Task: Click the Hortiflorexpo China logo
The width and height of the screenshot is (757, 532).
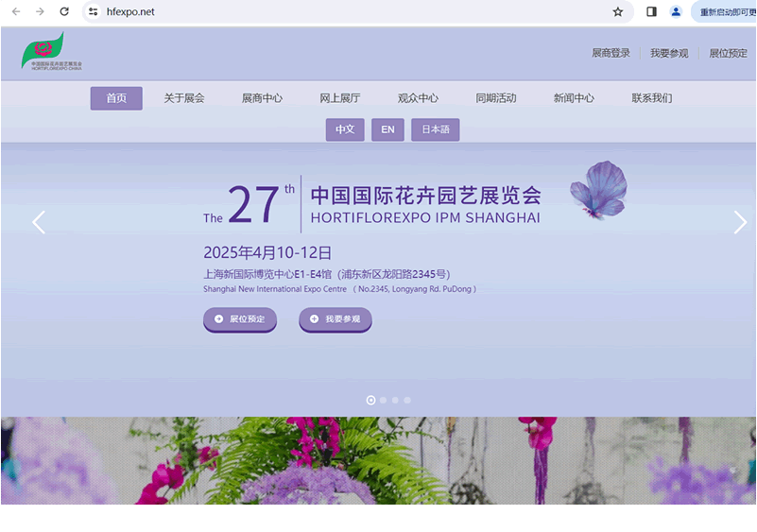Action: pyautogui.click(x=51, y=51)
